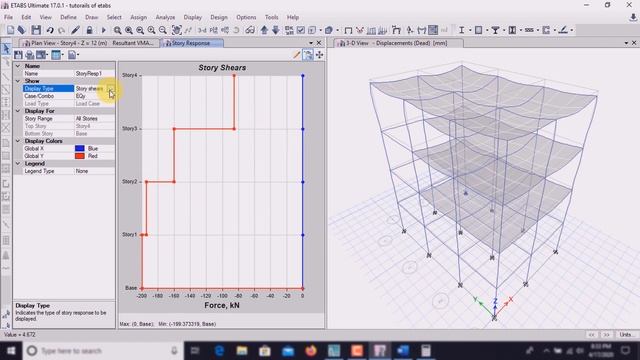Open the Analyze menu
The image size is (640, 360).
[x=165, y=17]
